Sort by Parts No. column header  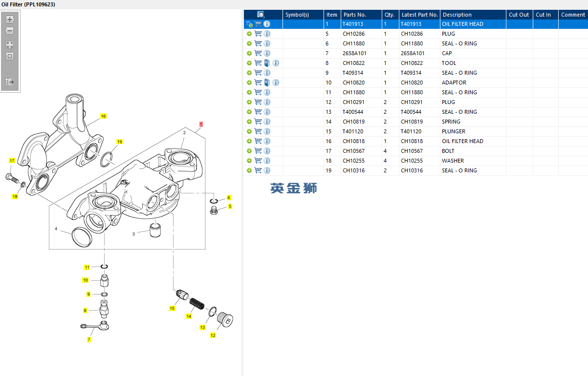[354, 15]
